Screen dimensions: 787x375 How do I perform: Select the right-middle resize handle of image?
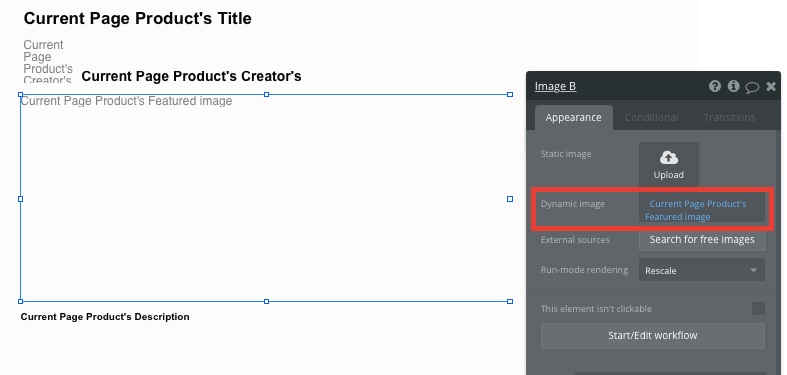click(510, 199)
